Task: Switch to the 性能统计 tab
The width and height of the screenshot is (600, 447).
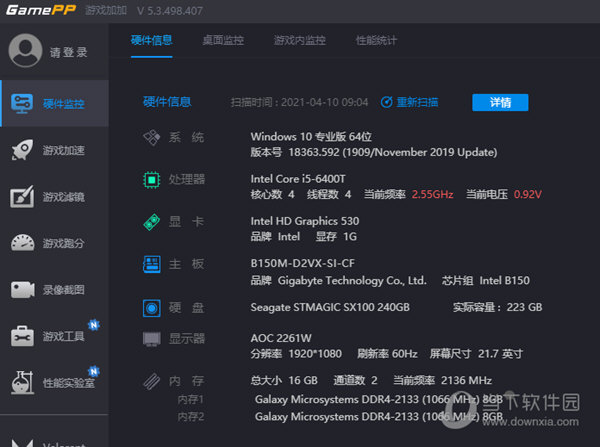Action: (x=376, y=40)
